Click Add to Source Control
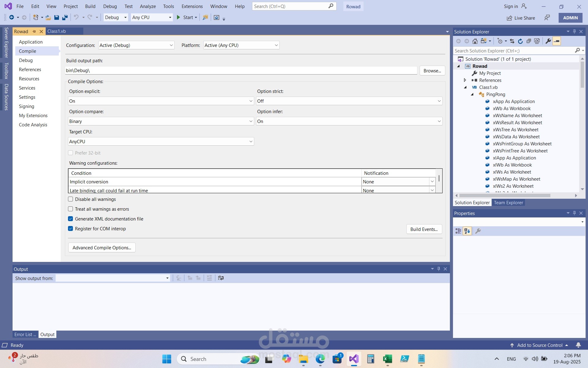Image resolution: width=588 pixels, height=368 pixels. point(540,345)
